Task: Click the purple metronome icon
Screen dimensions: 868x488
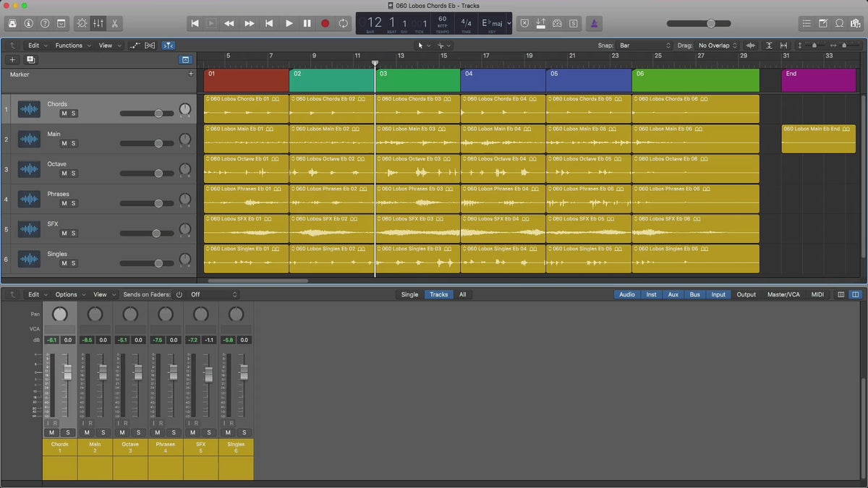Action: (593, 23)
